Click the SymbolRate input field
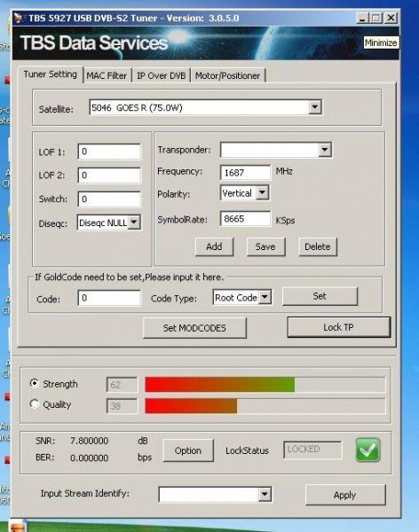 pyautogui.click(x=245, y=219)
